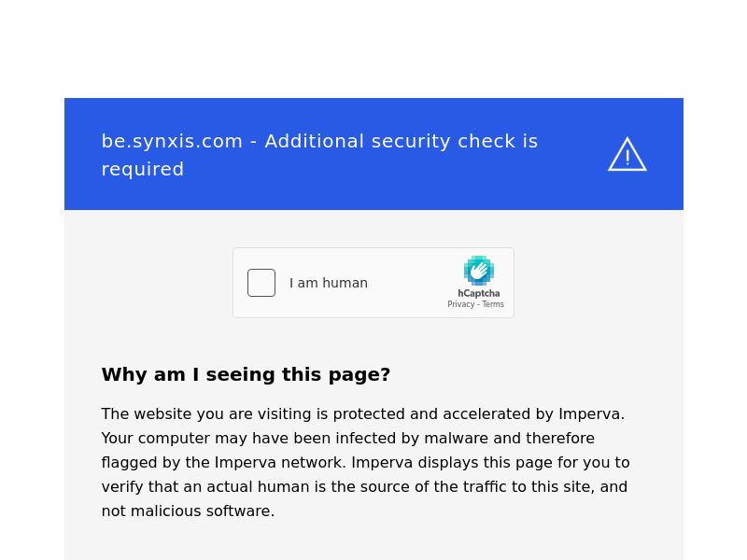Image resolution: width=747 pixels, height=560 pixels.
Task: Select the "Why am I seeing this page?" heading
Action: pos(246,374)
